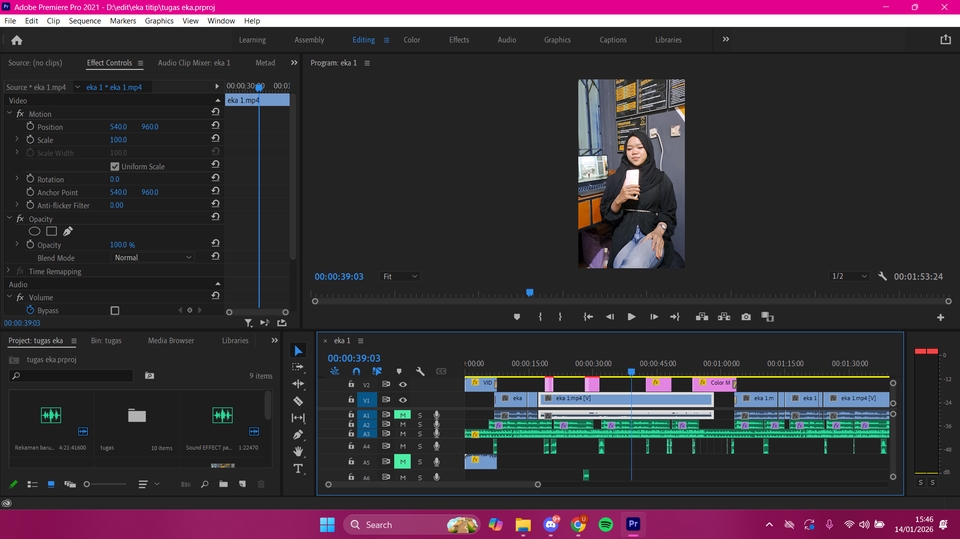
Task: Switch to the Color workspace
Action: coord(411,40)
